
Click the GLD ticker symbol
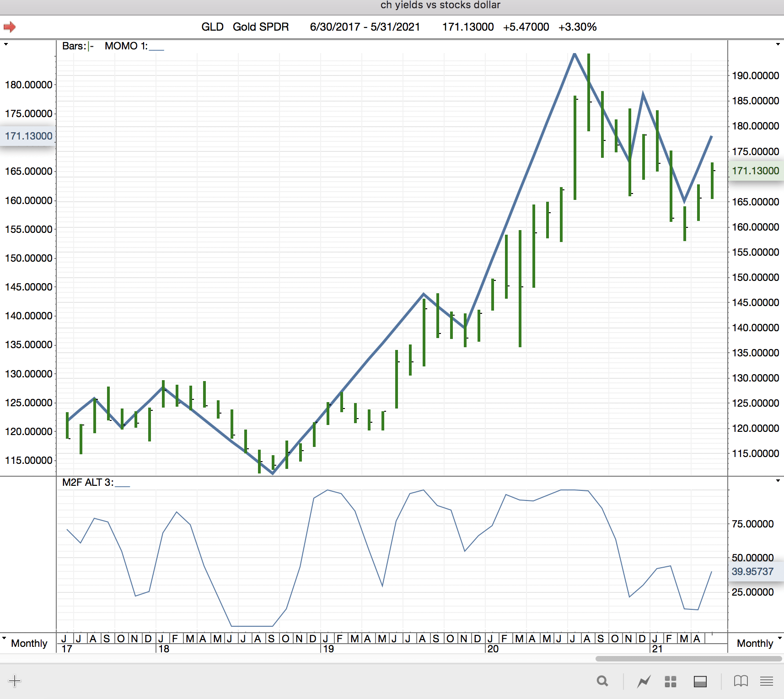(x=212, y=27)
